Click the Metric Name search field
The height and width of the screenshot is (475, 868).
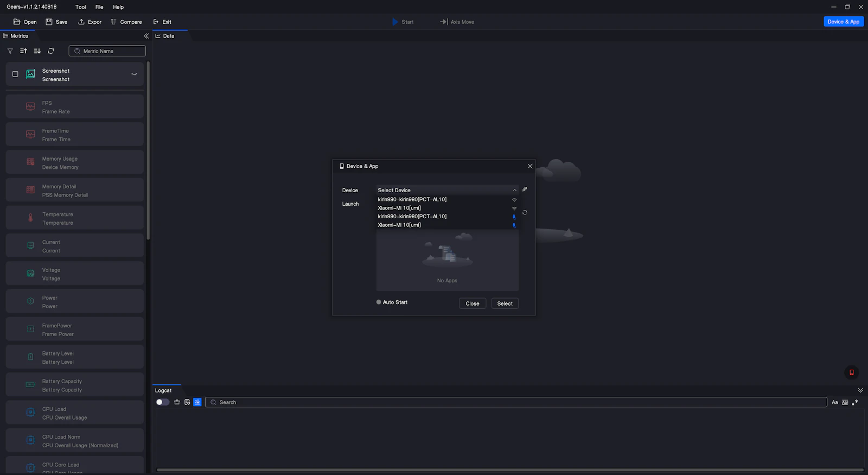pyautogui.click(x=107, y=51)
